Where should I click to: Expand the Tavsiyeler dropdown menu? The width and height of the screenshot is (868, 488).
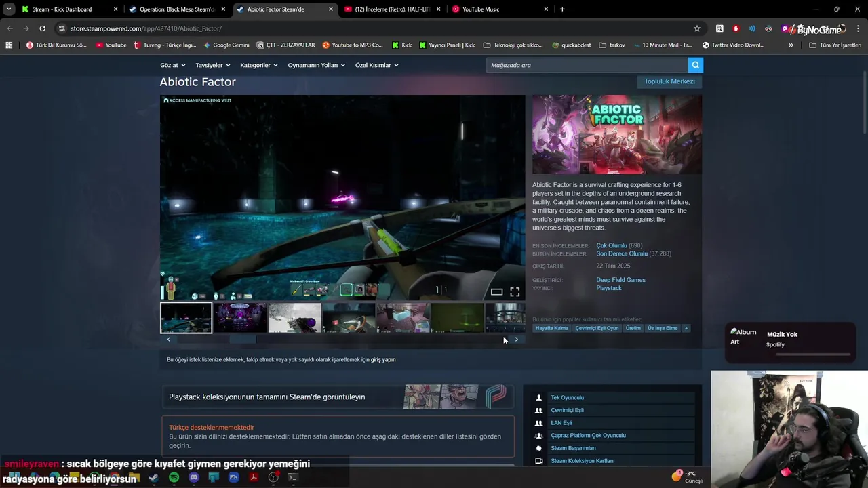tap(213, 65)
